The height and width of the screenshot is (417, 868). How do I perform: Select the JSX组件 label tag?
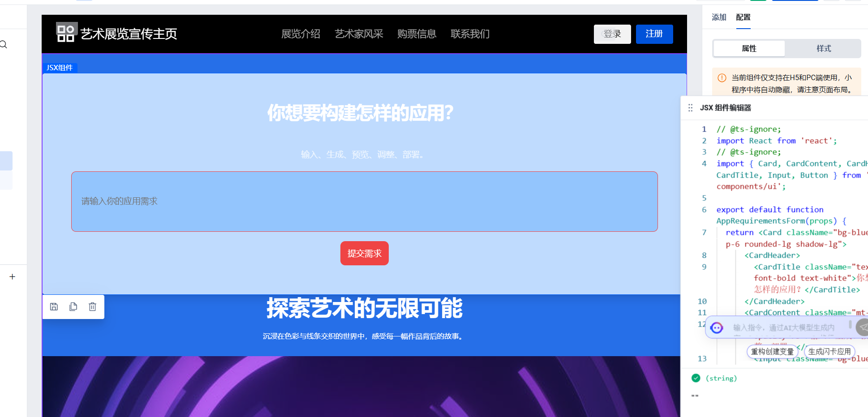[60, 68]
